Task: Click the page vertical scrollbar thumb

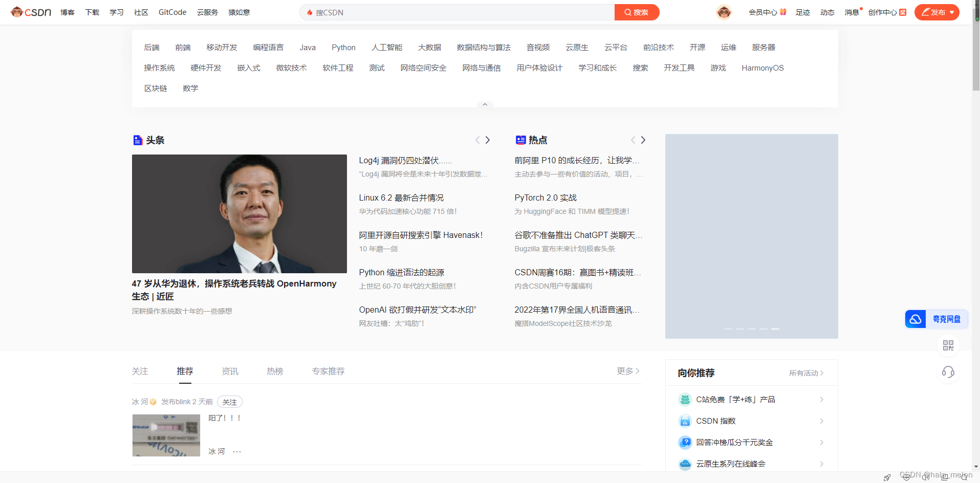Action: click(x=976, y=49)
